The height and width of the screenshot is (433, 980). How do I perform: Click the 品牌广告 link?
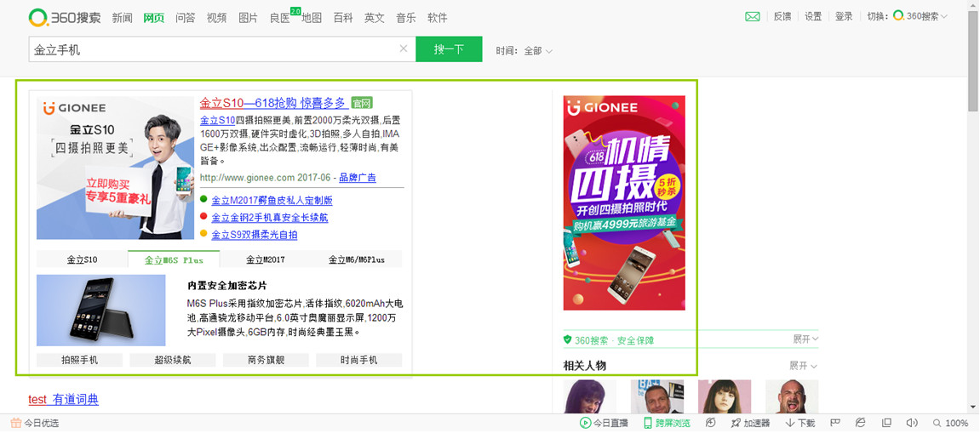(x=358, y=178)
